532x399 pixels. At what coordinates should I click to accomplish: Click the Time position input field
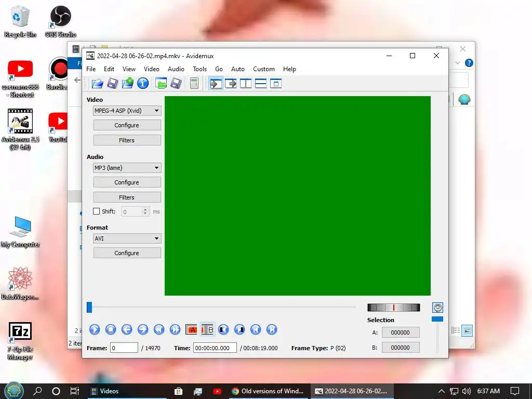pos(215,348)
